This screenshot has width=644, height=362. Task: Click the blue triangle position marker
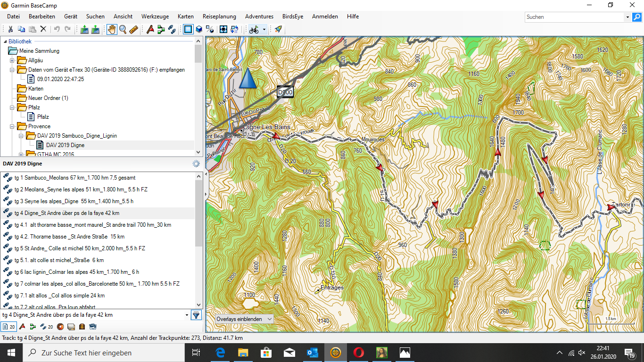click(x=248, y=78)
